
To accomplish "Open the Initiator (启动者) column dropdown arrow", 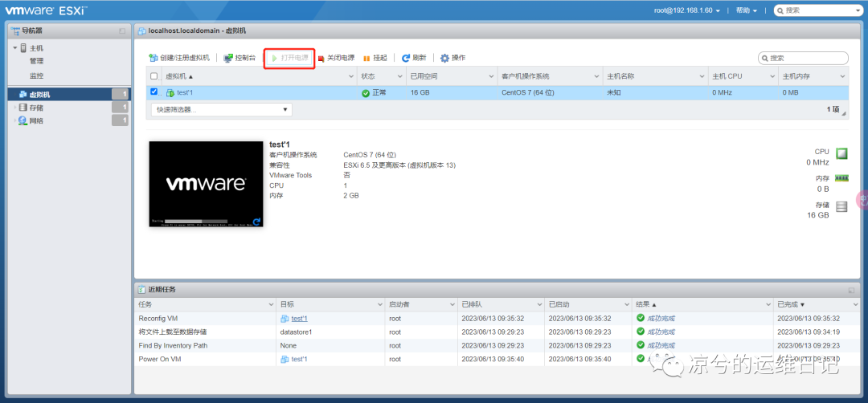I will coord(451,304).
